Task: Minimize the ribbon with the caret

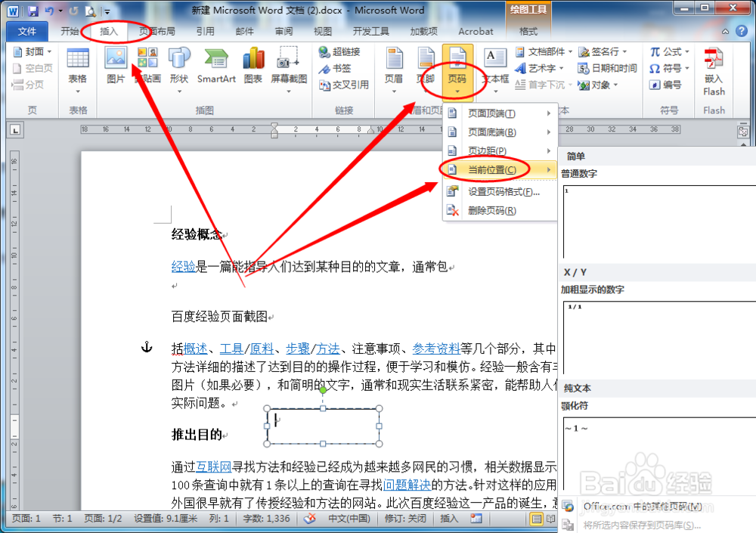Action: tap(725, 31)
